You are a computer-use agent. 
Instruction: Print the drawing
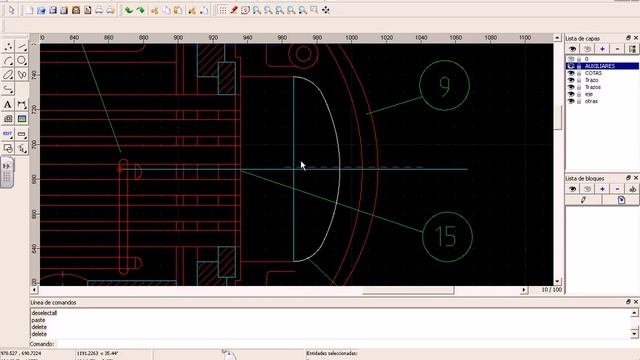(99, 10)
